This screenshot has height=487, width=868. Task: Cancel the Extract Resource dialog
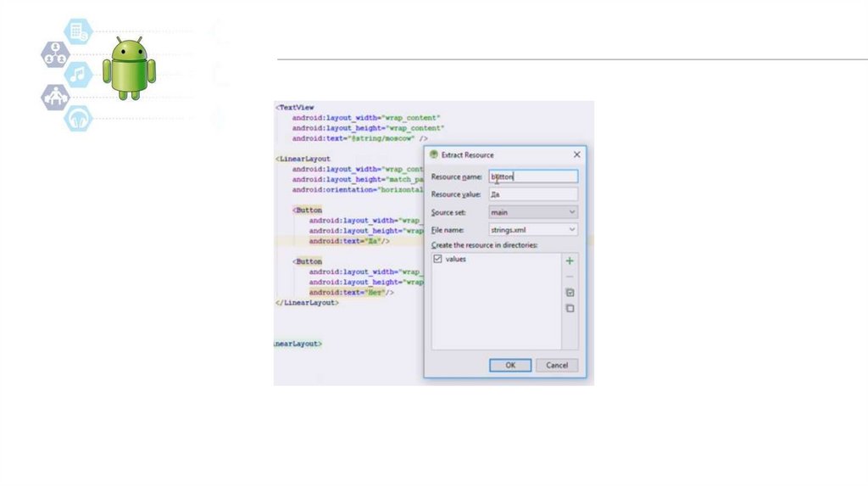[557, 365]
